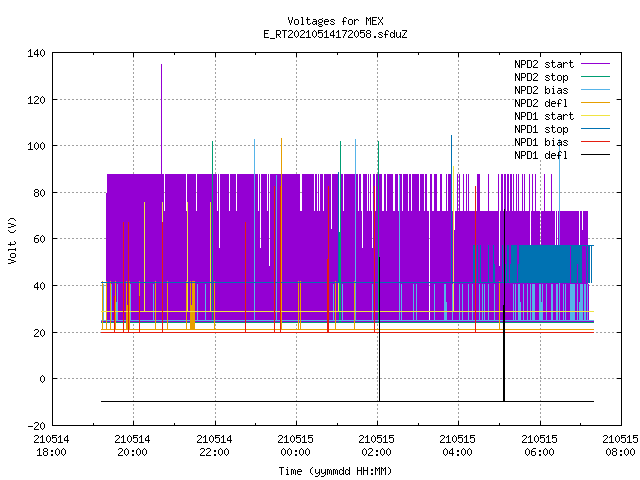Click the 140 value on voltage axis
The image size is (640, 480).
[x=36, y=53]
